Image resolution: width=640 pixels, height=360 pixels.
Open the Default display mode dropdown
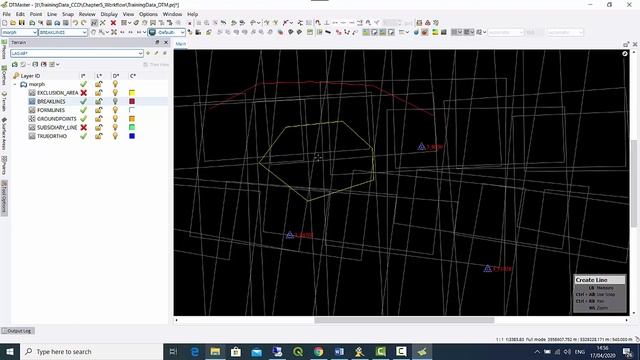(x=182, y=32)
